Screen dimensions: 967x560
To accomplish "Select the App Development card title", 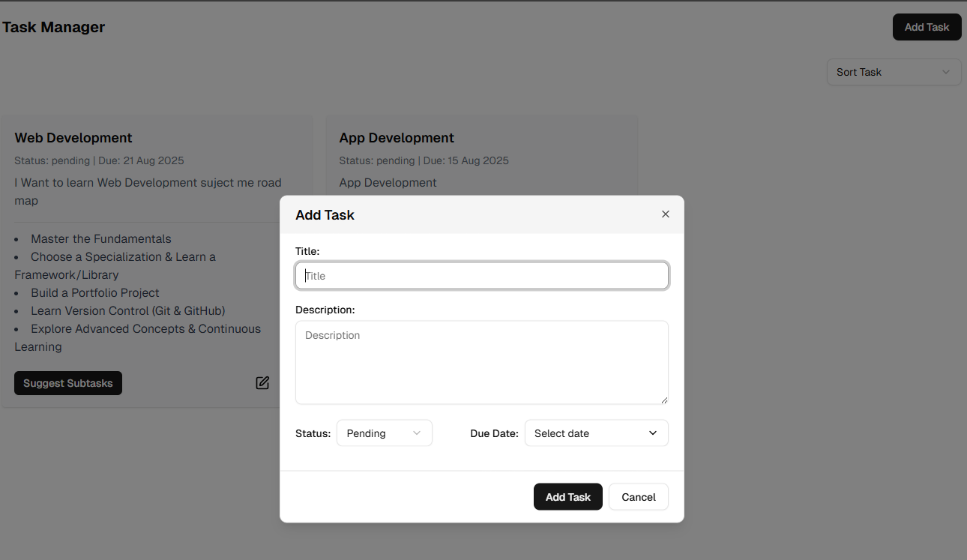I will point(397,138).
